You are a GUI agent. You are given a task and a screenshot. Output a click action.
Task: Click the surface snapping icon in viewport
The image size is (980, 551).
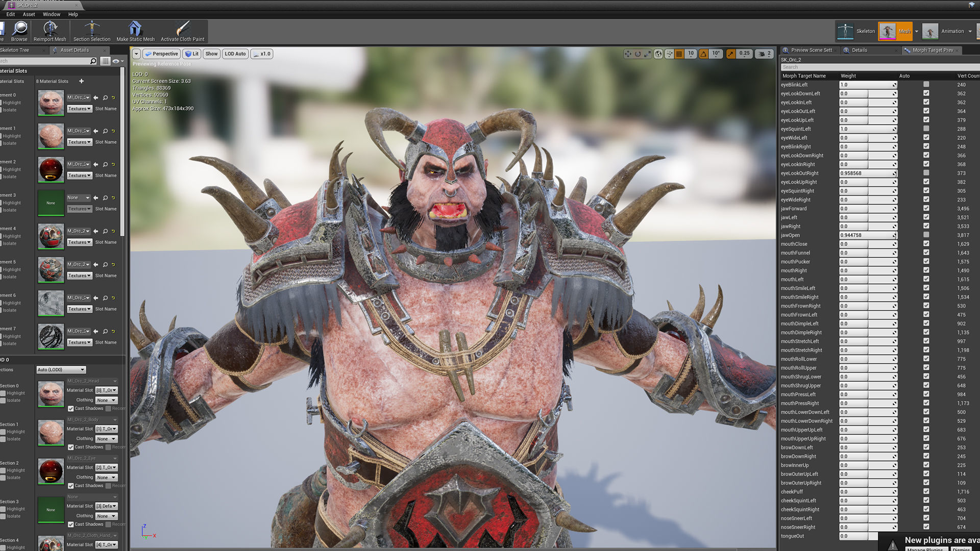click(x=669, y=54)
